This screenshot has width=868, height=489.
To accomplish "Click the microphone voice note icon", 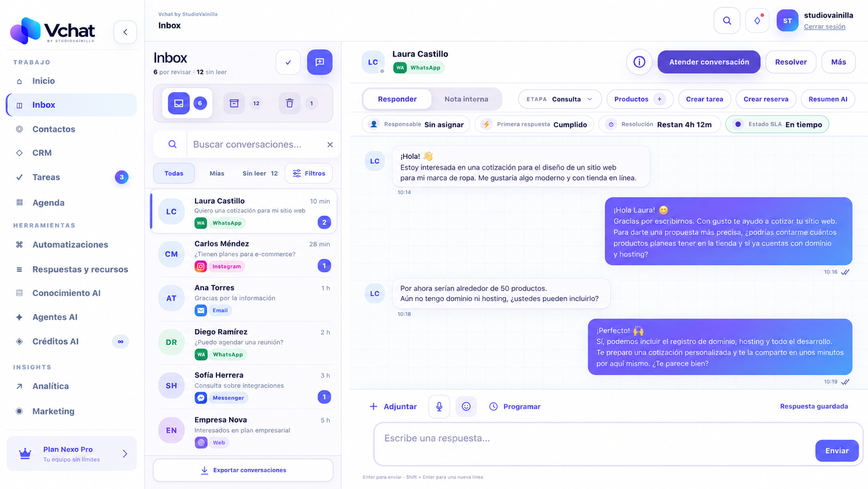I will click(439, 406).
